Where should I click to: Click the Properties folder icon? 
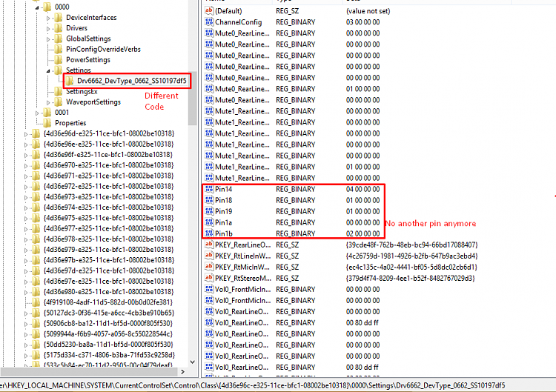coord(47,123)
